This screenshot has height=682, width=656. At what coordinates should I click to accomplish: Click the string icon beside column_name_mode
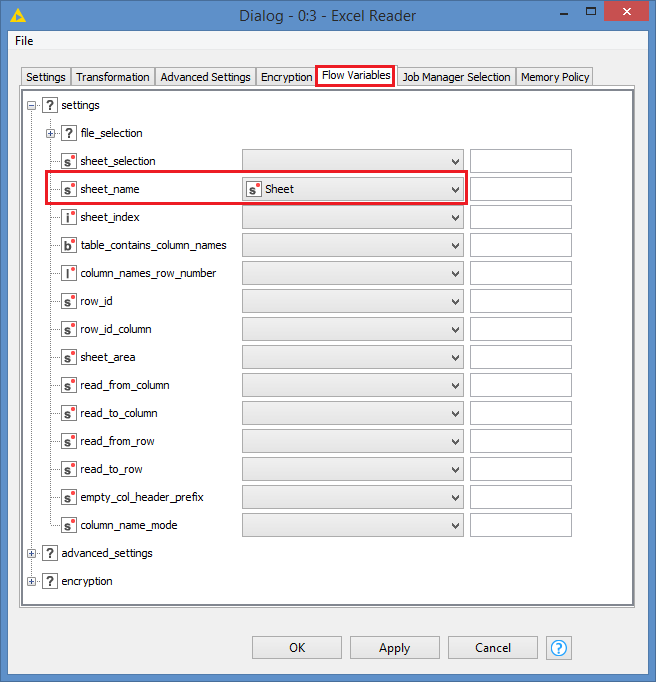69,525
